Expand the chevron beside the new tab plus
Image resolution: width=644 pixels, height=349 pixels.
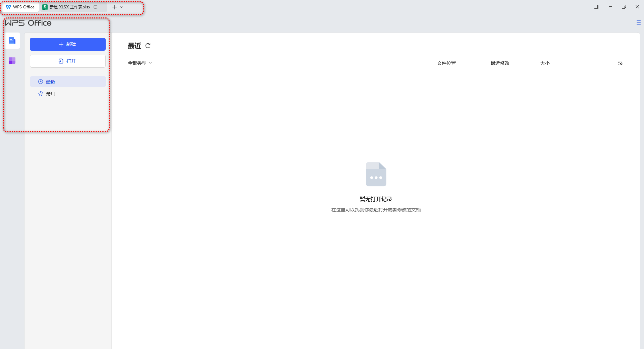pos(121,7)
